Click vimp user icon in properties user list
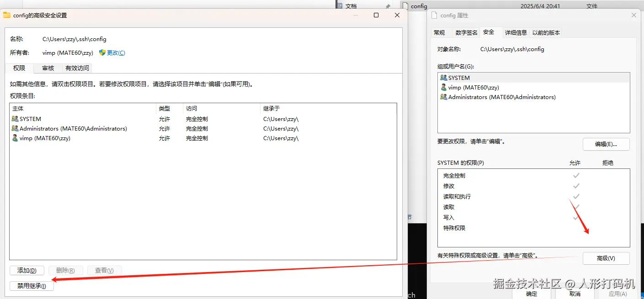This screenshot has height=299, width=644. 443,87
